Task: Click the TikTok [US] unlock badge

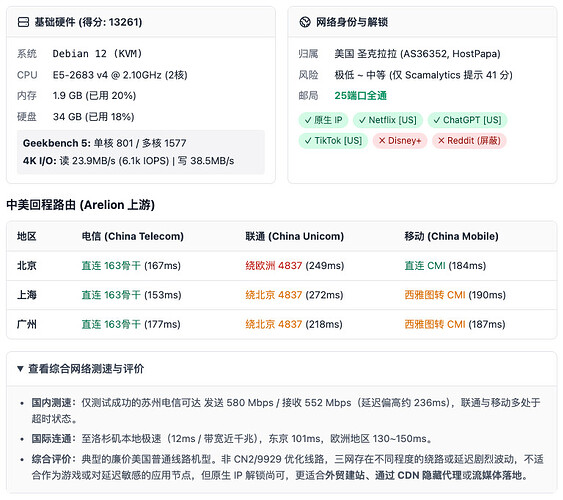Action: [333, 141]
